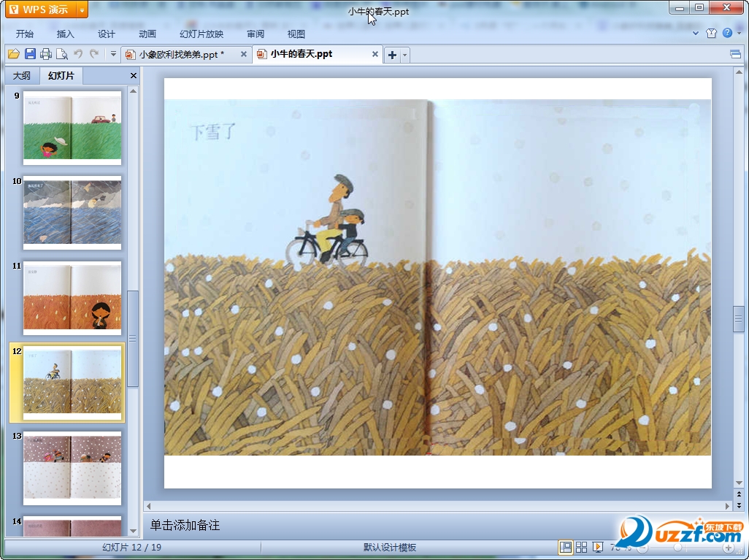Click the 默认设计模板 status bar text

390,547
